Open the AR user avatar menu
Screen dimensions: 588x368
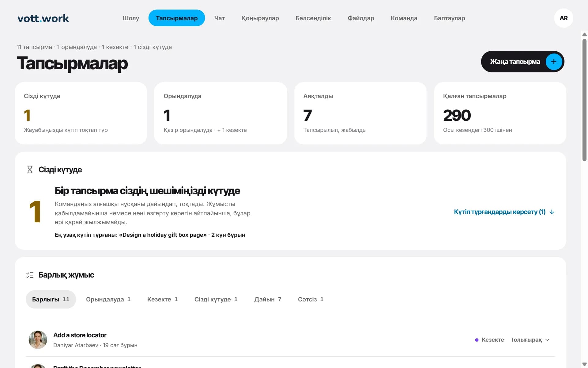coord(563,18)
